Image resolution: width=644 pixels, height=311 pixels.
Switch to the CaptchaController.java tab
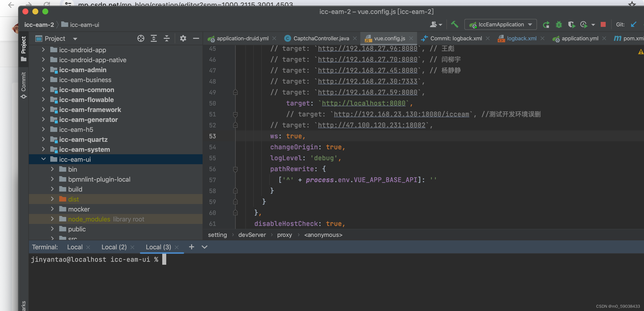click(x=321, y=38)
